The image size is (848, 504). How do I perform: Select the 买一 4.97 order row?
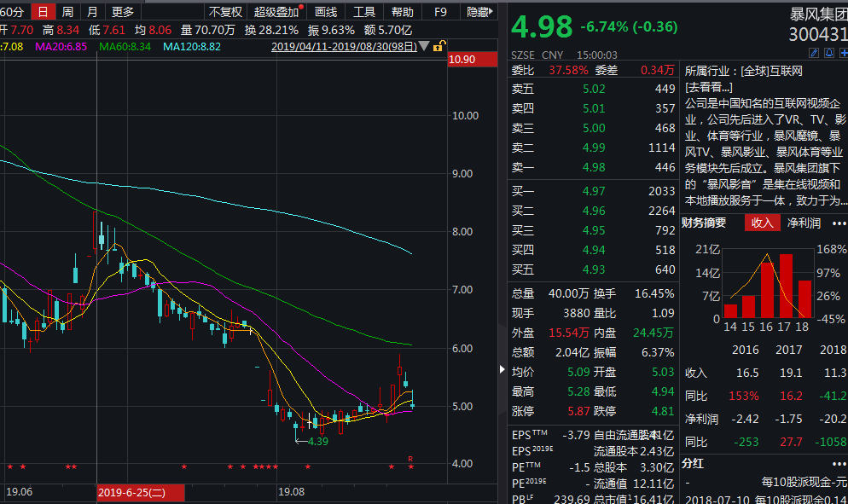click(593, 191)
